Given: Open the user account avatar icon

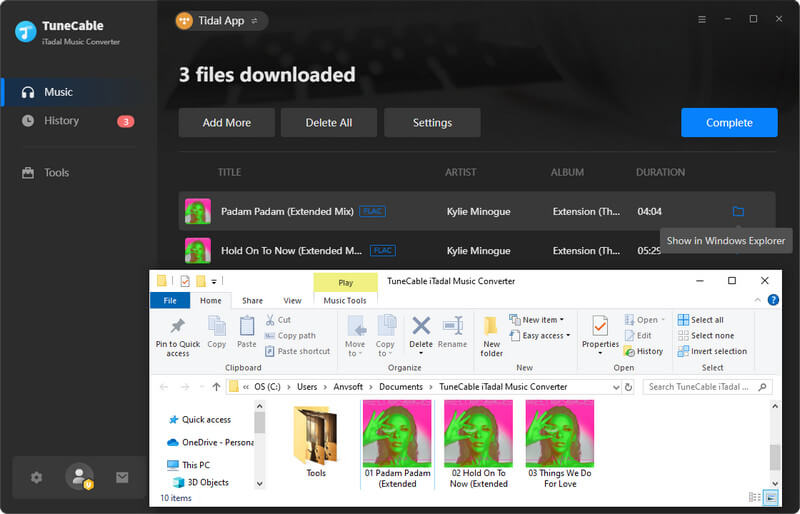Looking at the screenshot, I should coord(80,477).
